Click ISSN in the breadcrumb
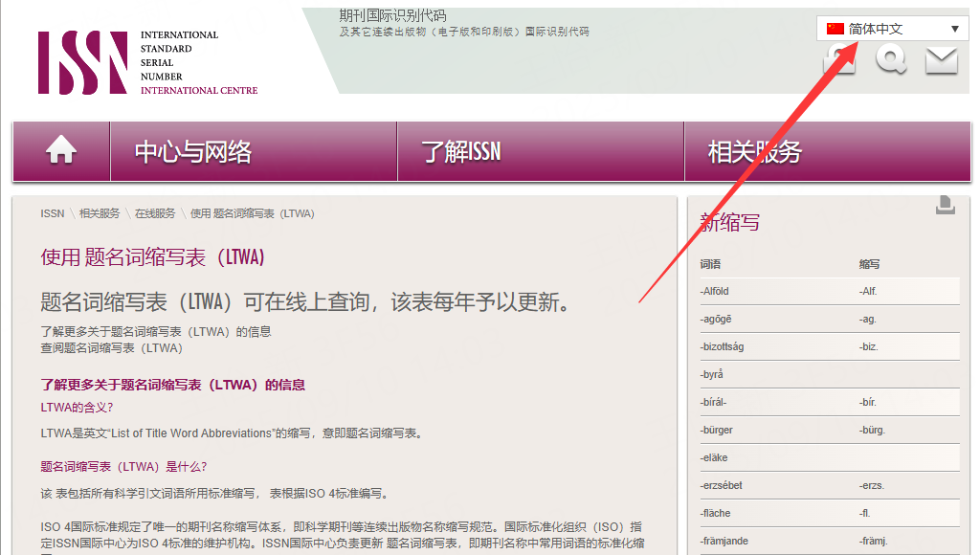The height and width of the screenshot is (555, 980). tap(53, 213)
